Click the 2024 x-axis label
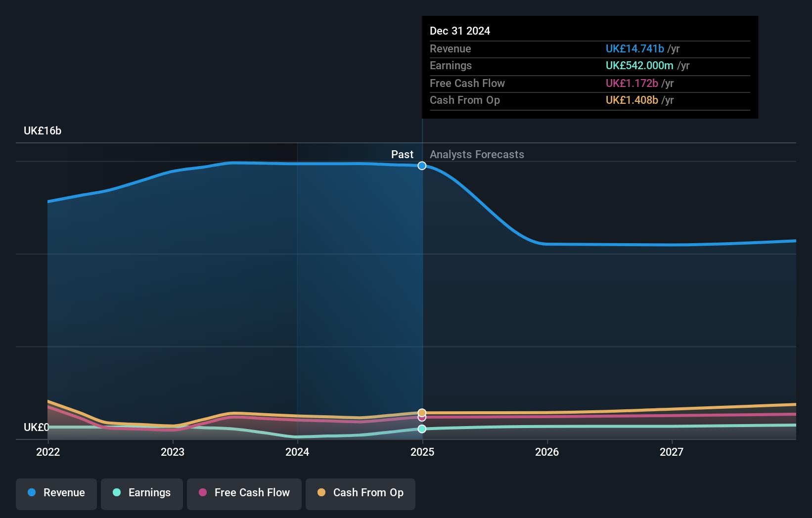 [x=297, y=452]
